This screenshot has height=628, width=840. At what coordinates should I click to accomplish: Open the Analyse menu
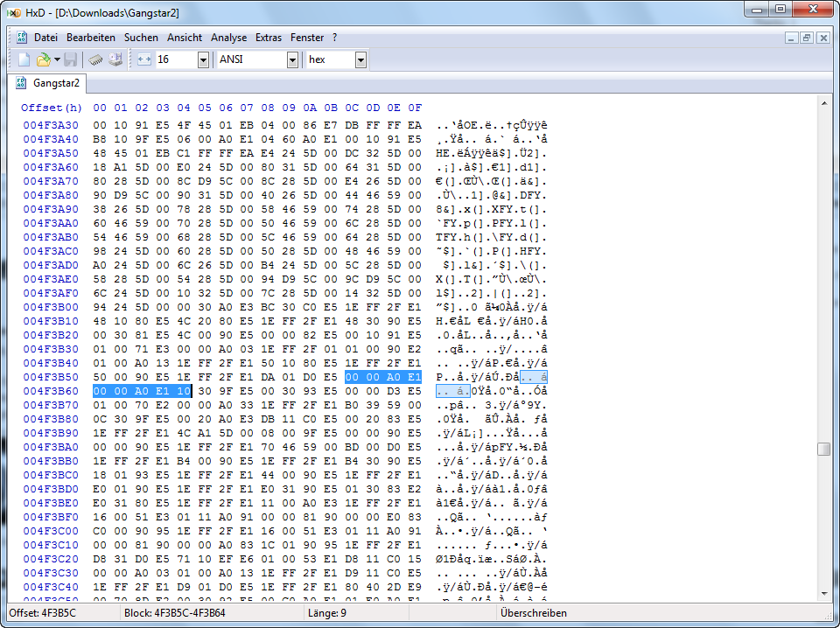[228, 38]
